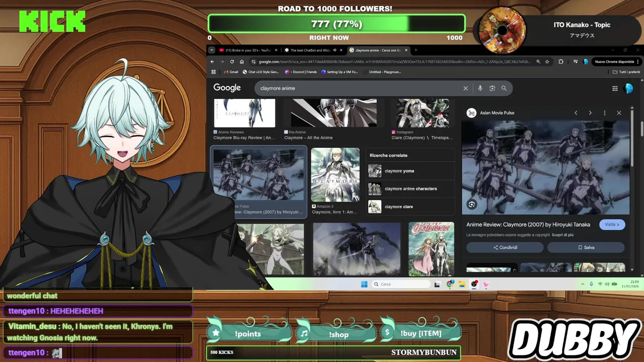The image size is (644, 362).
Task: Click the preview panel scrollbar
Action: click(x=632, y=138)
